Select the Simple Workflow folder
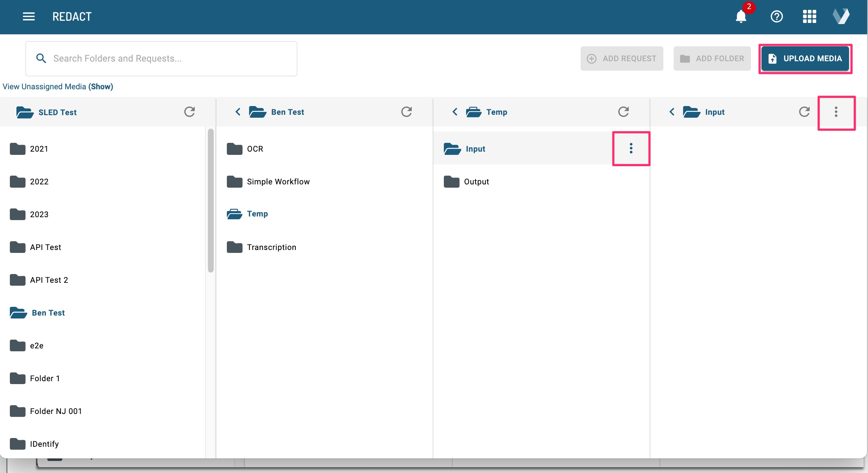The width and height of the screenshot is (868, 473). coord(278,181)
